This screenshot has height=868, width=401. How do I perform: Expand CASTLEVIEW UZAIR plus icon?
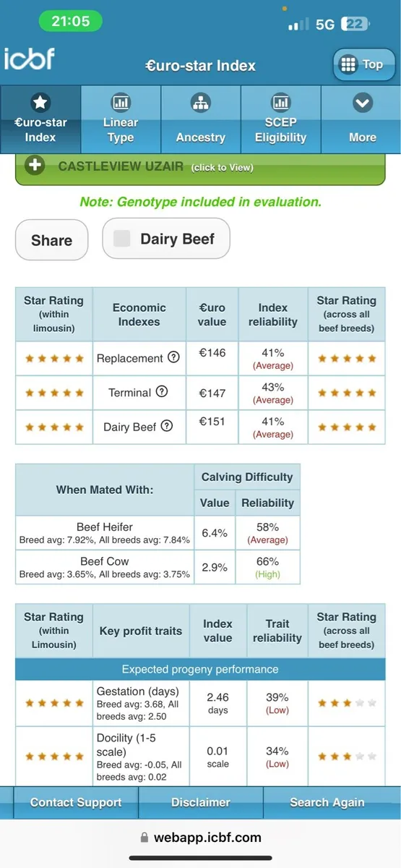coord(35,166)
